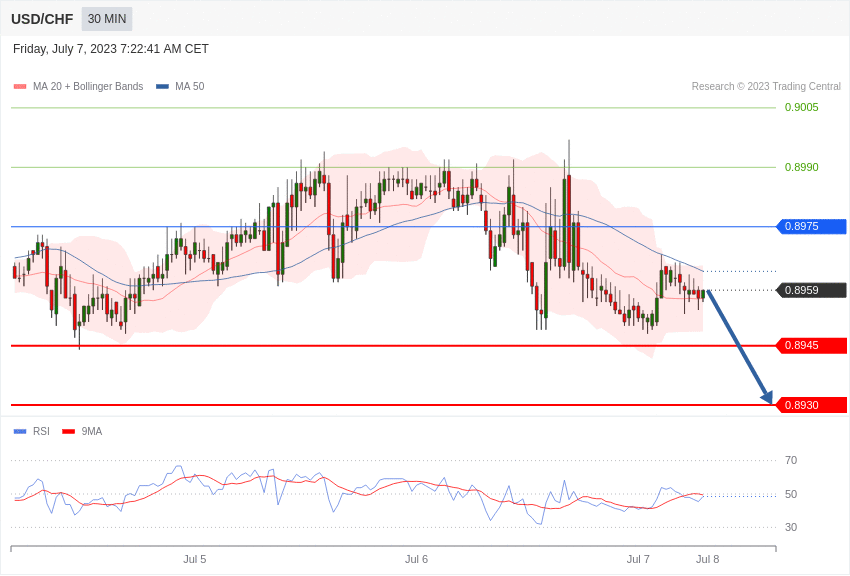Toggle the MA 50 legend entry
Image resolution: width=850 pixels, height=576 pixels.
[x=180, y=86]
